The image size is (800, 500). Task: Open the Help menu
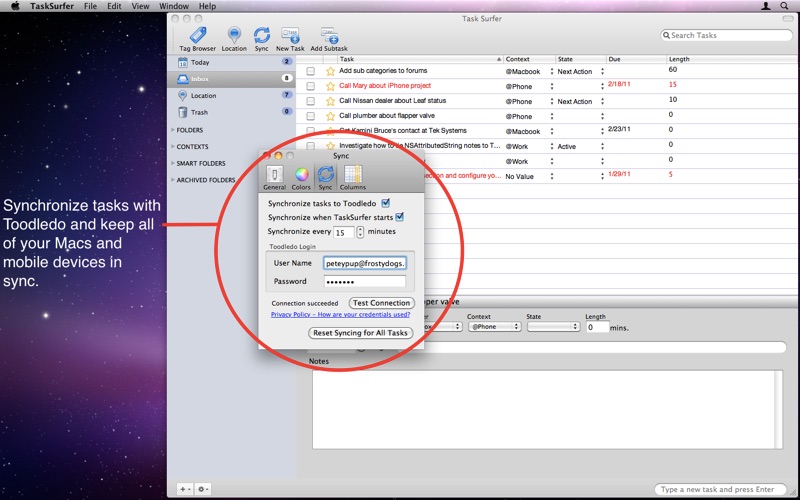click(207, 6)
